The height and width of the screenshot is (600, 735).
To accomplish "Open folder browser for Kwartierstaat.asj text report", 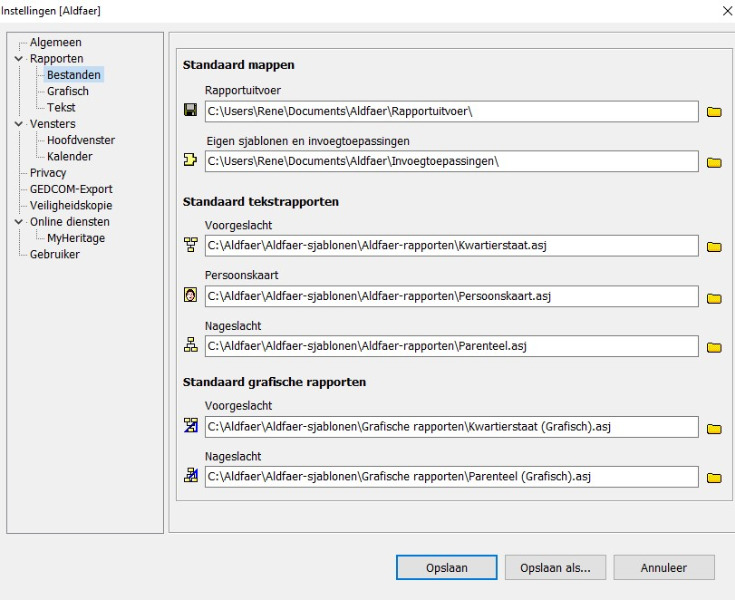I will 714,247.
